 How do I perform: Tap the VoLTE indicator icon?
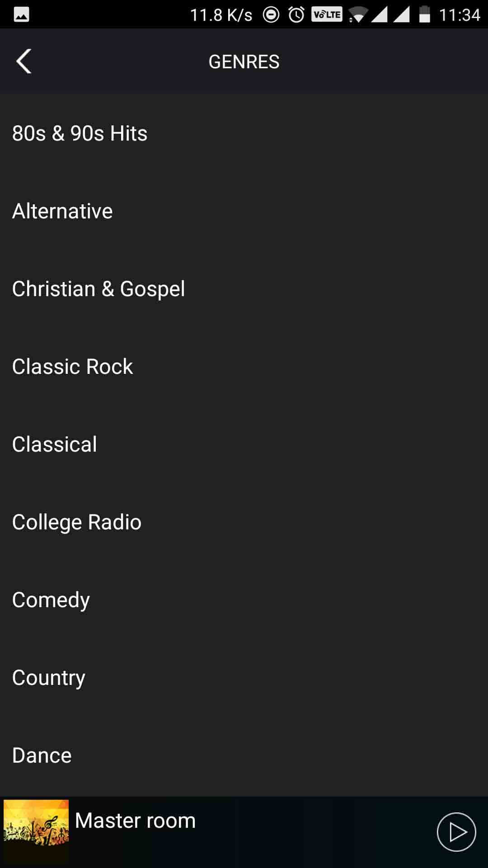click(x=327, y=15)
